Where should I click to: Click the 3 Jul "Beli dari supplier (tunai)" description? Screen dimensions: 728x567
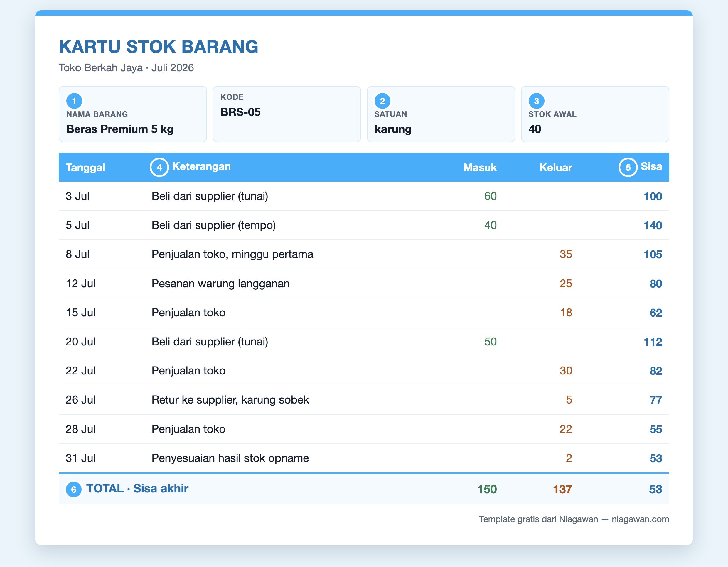[210, 196]
